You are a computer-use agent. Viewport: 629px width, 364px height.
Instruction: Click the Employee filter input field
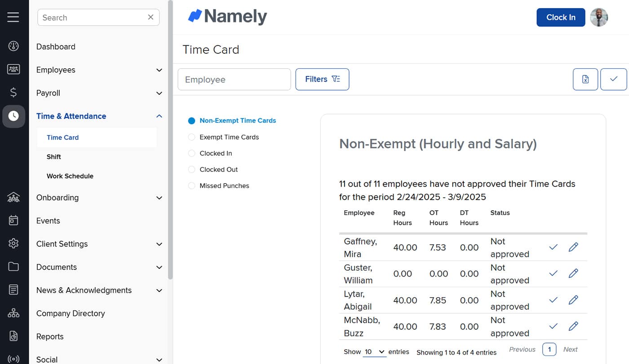pyautogui.click(x=234, y=79)
